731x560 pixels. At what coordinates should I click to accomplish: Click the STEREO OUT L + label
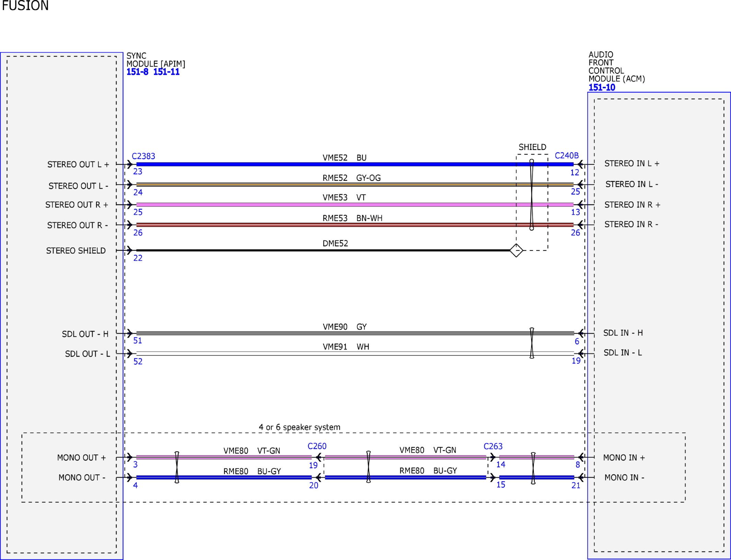coord(78,165)
